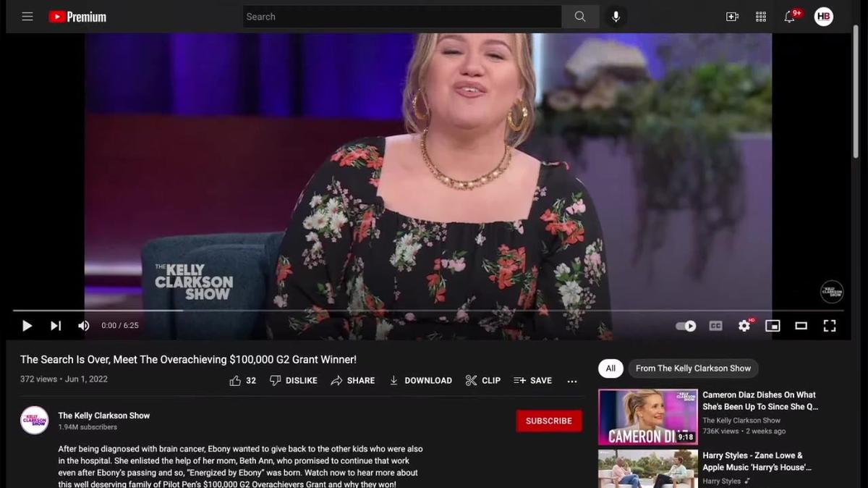The image size is (868, 488).
Task: Skip to next video
Action: [56, 326]
